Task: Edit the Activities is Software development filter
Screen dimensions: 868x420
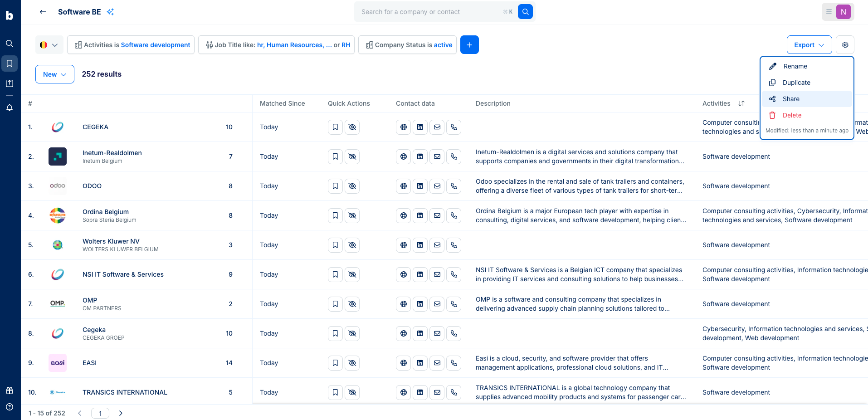Action: tap(131, 45)
